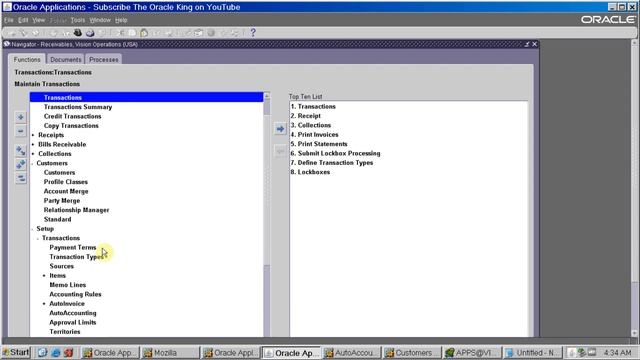Click the show desktop quick launch icon
640x360 pixels.
[x=42, y=352]
